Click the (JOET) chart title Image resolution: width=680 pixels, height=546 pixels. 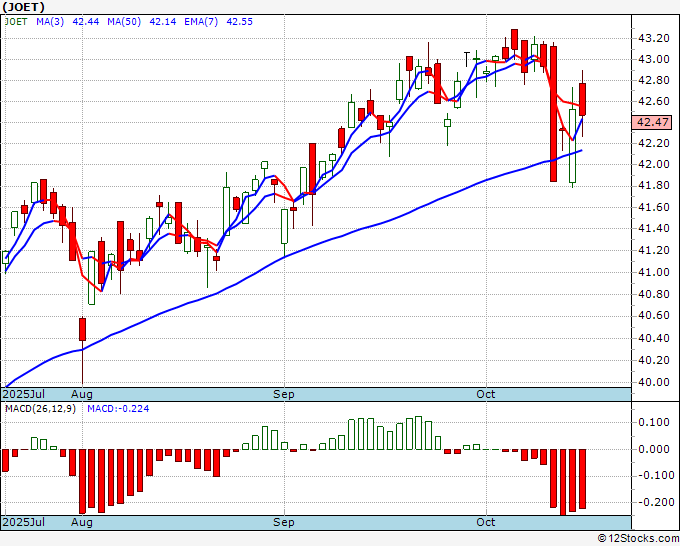click(x=23, y=7)
